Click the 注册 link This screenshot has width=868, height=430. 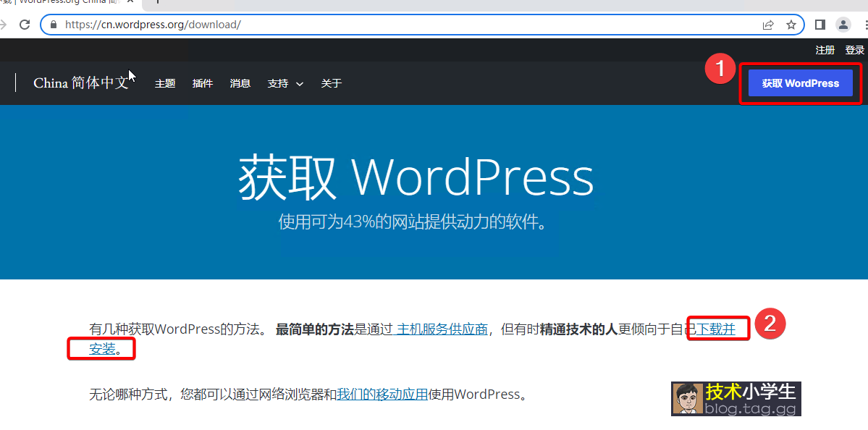click(825, 50)
